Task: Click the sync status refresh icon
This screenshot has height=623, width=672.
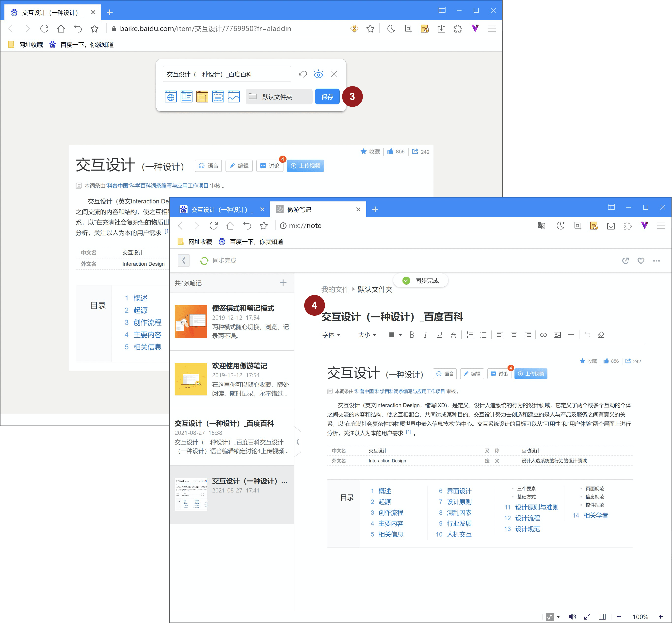Action: coord(204,261)
